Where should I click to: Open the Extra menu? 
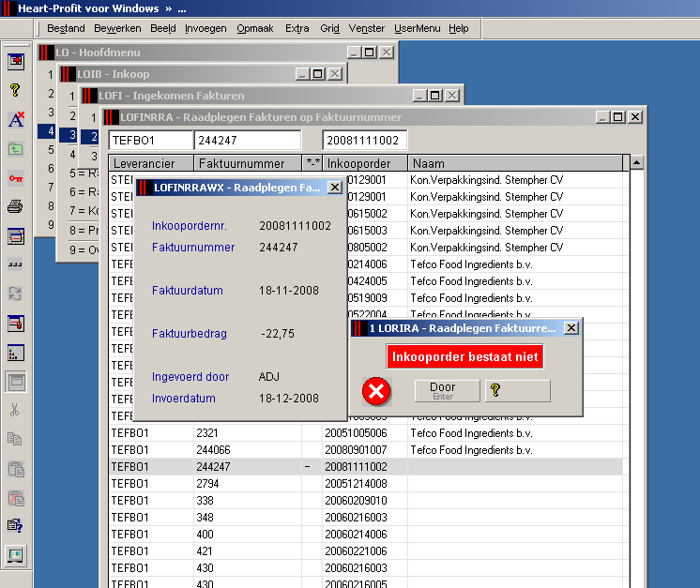(297, 28)
